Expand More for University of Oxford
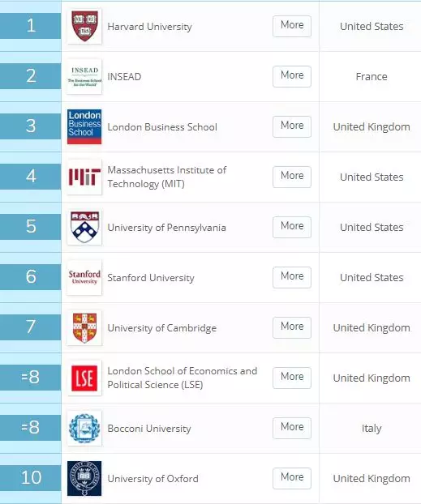 tap(292, 478)
